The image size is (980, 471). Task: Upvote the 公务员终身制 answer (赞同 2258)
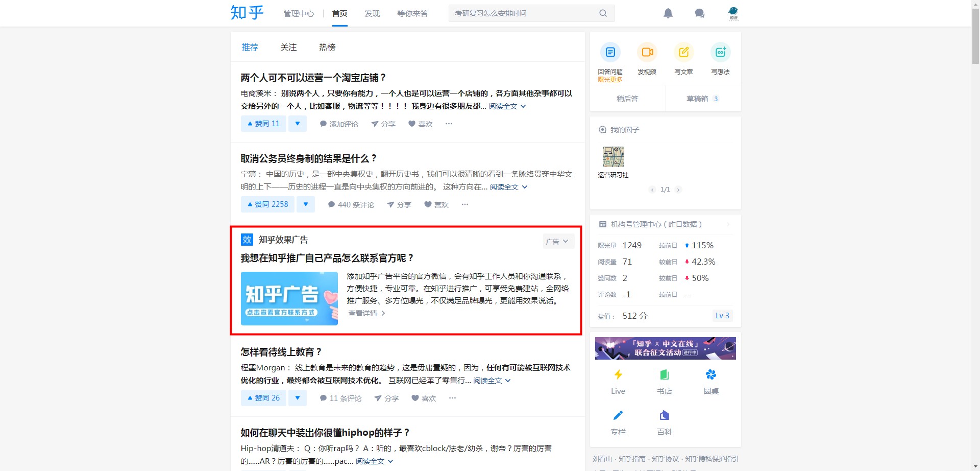267,204
